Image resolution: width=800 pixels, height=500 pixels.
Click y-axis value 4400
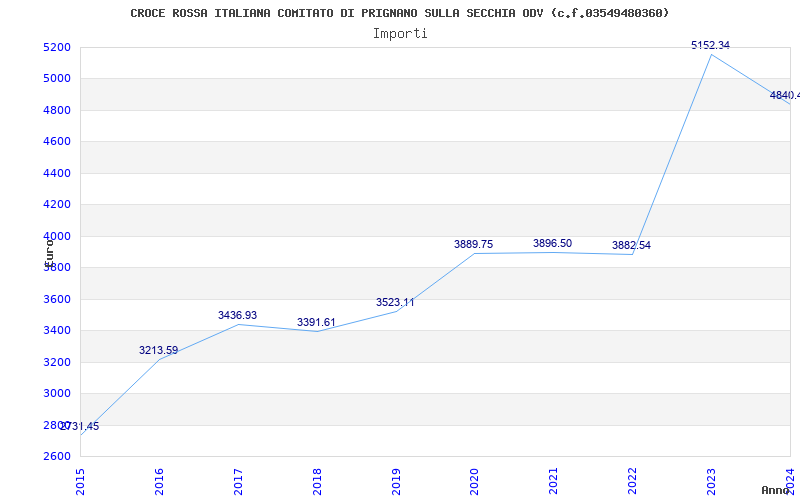coord(56,173)
